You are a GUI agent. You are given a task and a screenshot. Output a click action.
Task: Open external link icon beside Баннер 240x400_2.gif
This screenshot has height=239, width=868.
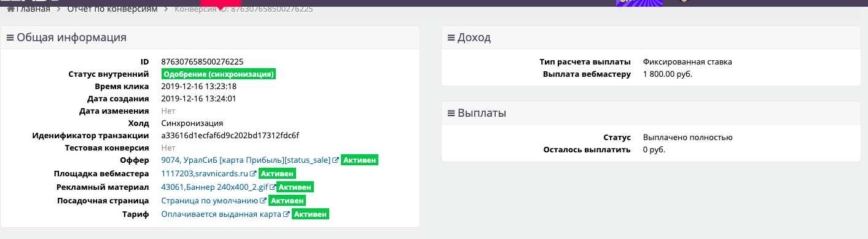click(272, 187)
